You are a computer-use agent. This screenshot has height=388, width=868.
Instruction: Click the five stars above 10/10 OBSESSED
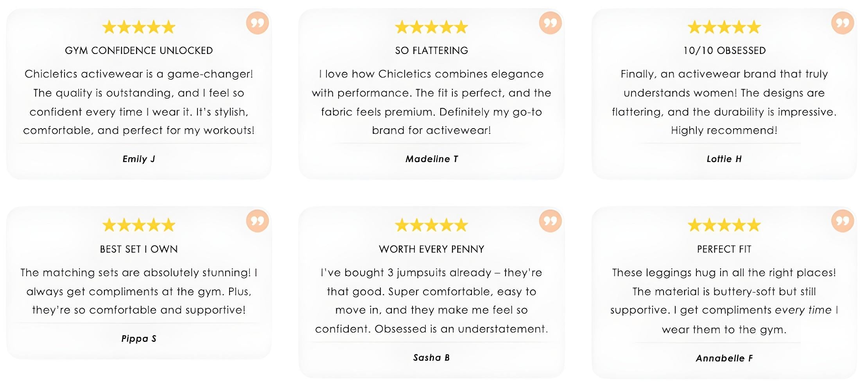(x=724, y=27)
